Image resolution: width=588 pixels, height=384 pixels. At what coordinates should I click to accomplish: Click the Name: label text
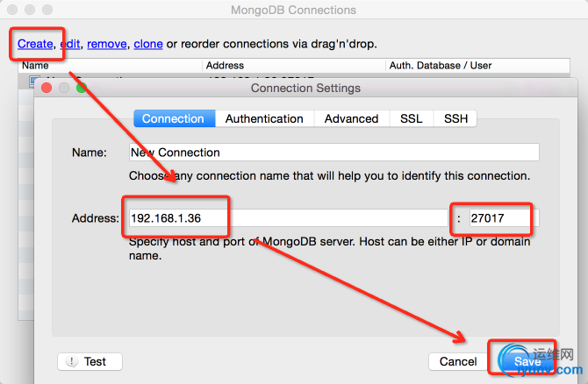[90, 153]
